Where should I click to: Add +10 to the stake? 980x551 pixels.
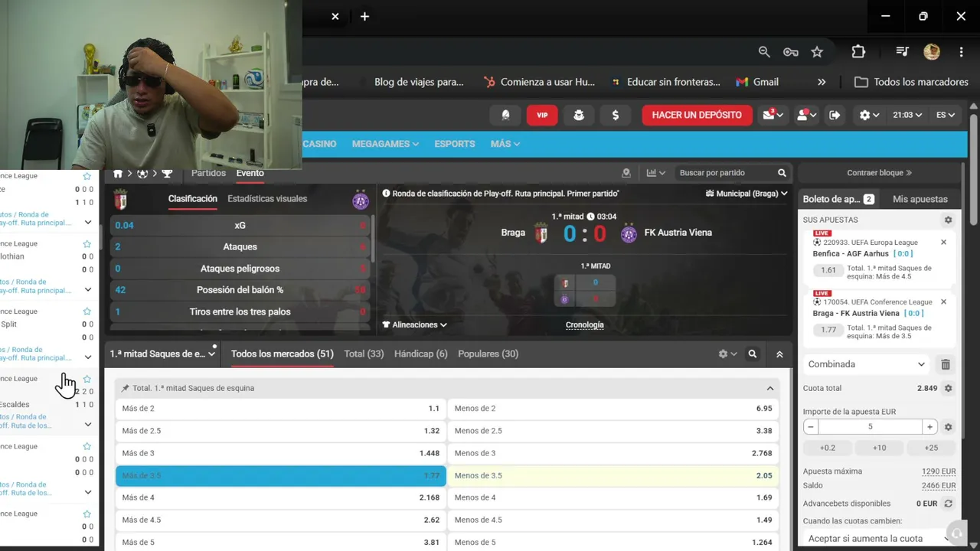coord(880,448)
